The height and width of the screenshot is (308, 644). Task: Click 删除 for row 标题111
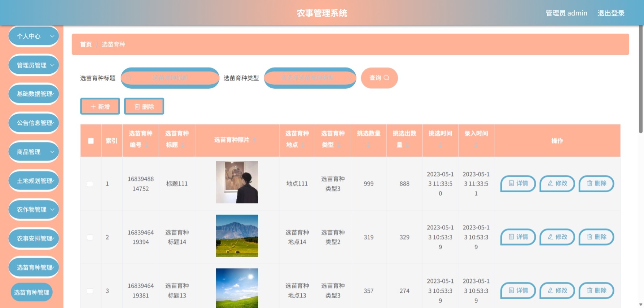597,183
